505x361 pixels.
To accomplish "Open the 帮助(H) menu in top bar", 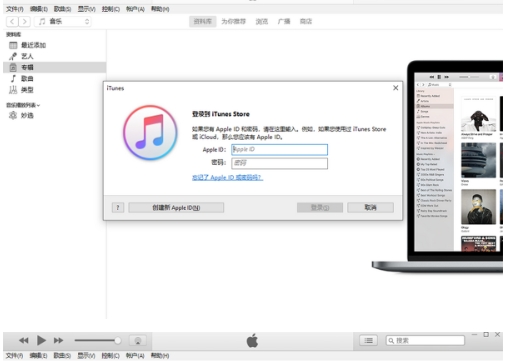I will (160, 9).
